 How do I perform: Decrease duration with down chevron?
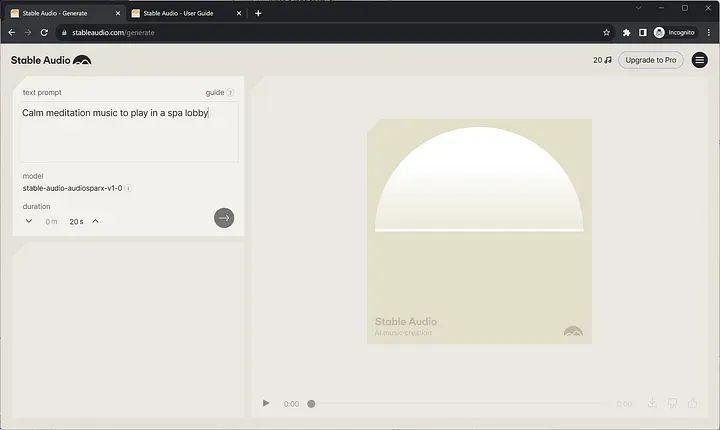(29, 221)
